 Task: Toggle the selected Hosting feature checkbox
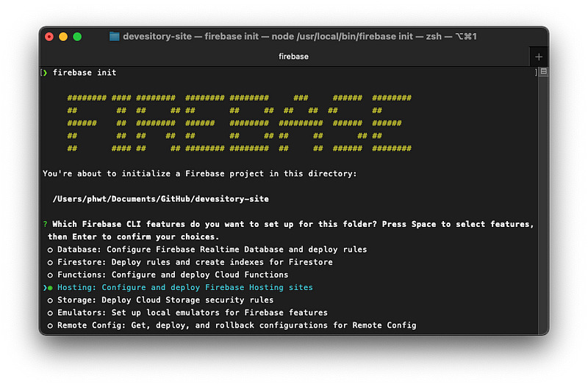[x=50, y=288]
